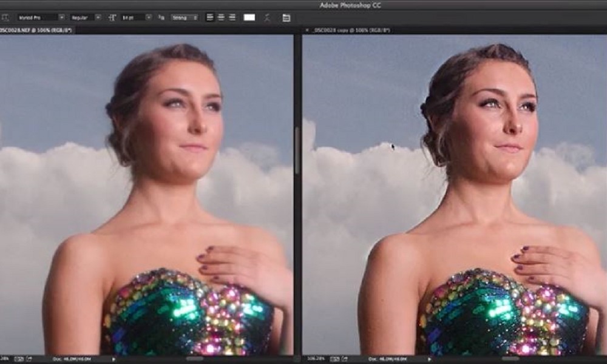The height and width of the screenshot is (364, 607).
Task: Click the left document horizontal scrollbar
Action: [194, 359]
